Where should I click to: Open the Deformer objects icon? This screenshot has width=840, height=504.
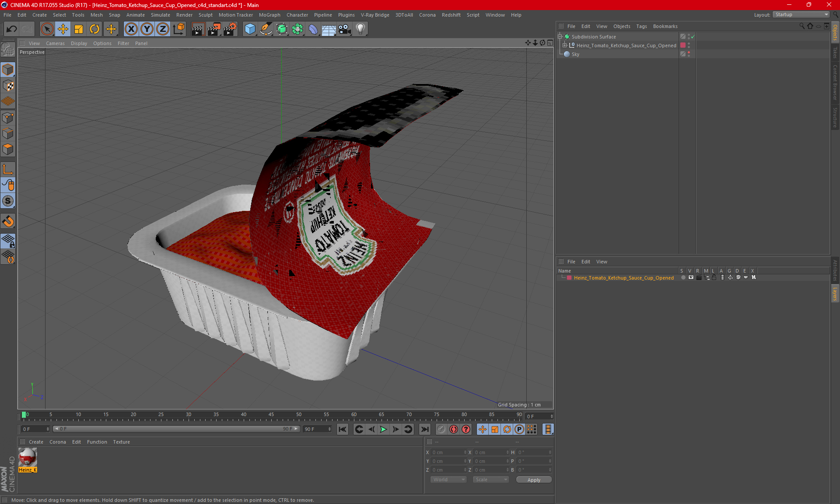click(x=313, y=29)
